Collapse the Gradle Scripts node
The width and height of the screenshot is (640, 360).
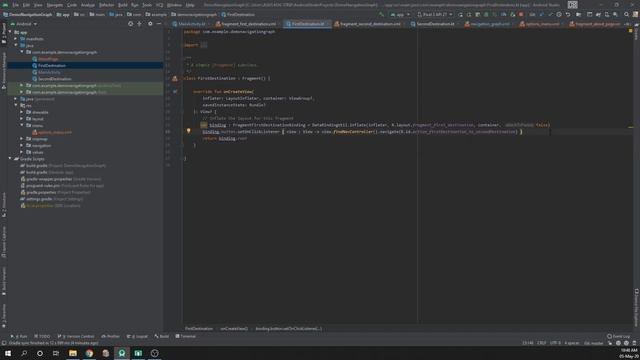tap(10, 159)
